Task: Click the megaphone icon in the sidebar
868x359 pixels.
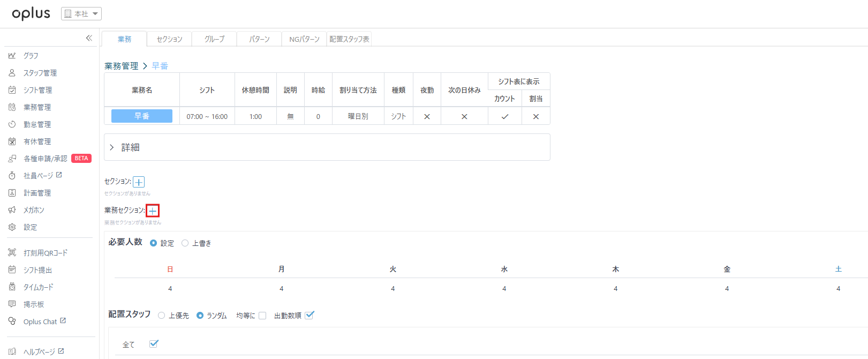Action: (x=12, y=210)
